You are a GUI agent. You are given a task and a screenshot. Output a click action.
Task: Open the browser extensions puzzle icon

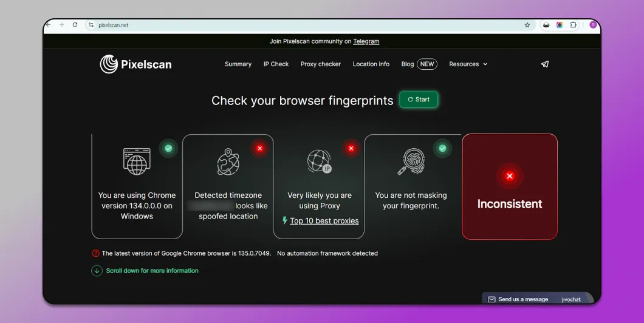click(573, 25)
